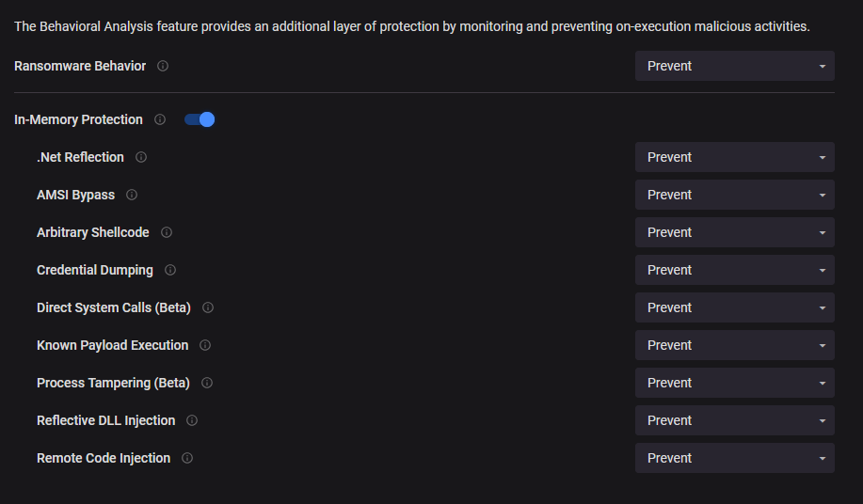863x504 pixels.
Task: Click info icon next to In-Memory Protection
Action: 160,119
